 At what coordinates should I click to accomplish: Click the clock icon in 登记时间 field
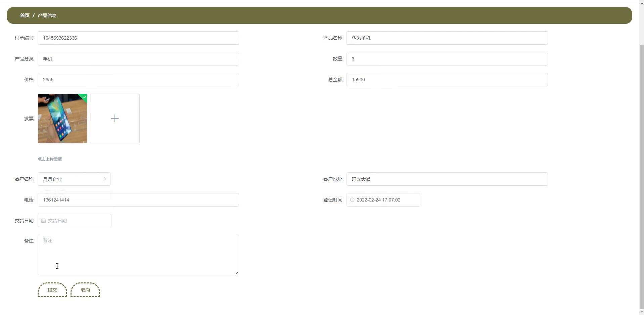point(352,200)
